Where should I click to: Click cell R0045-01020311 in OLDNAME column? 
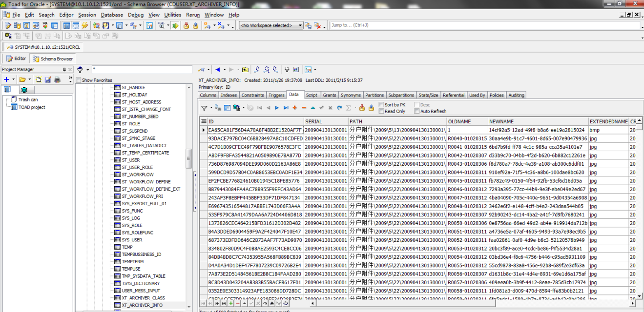467,180
